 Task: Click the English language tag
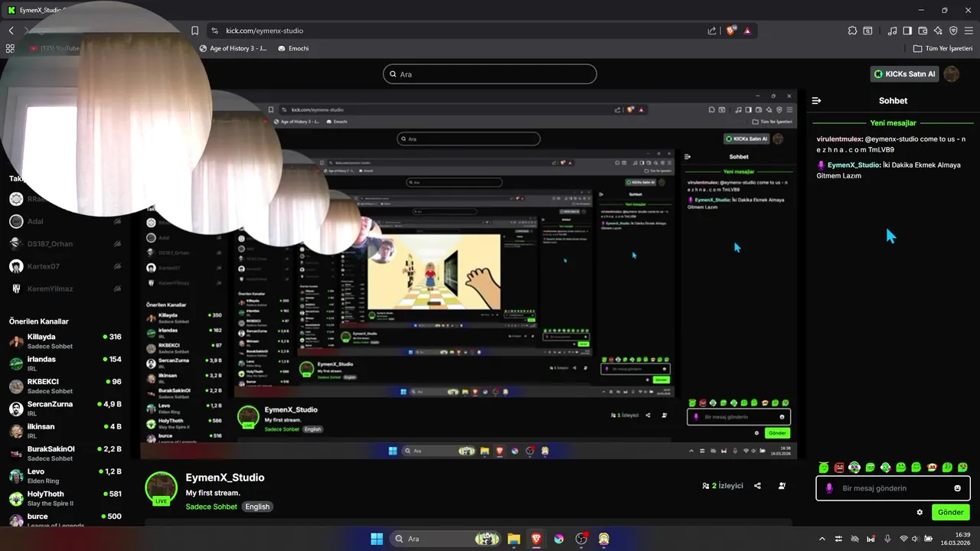click(257, 507)
